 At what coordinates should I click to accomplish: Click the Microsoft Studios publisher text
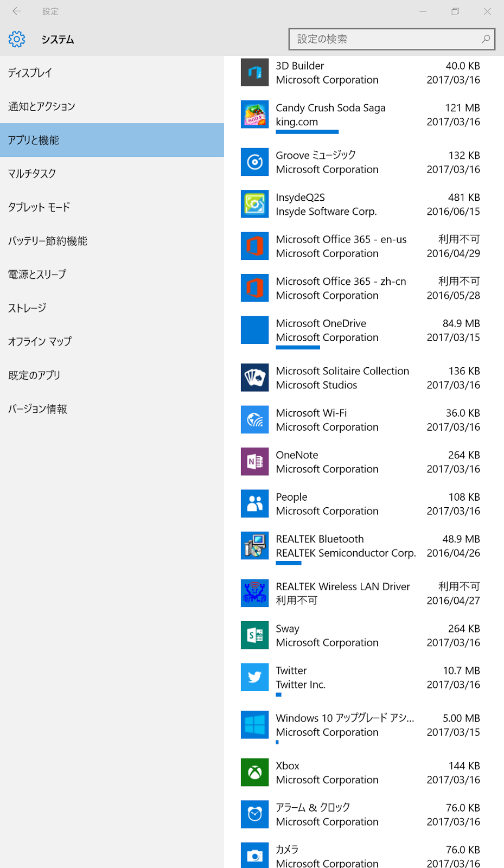tap(316, 385)
